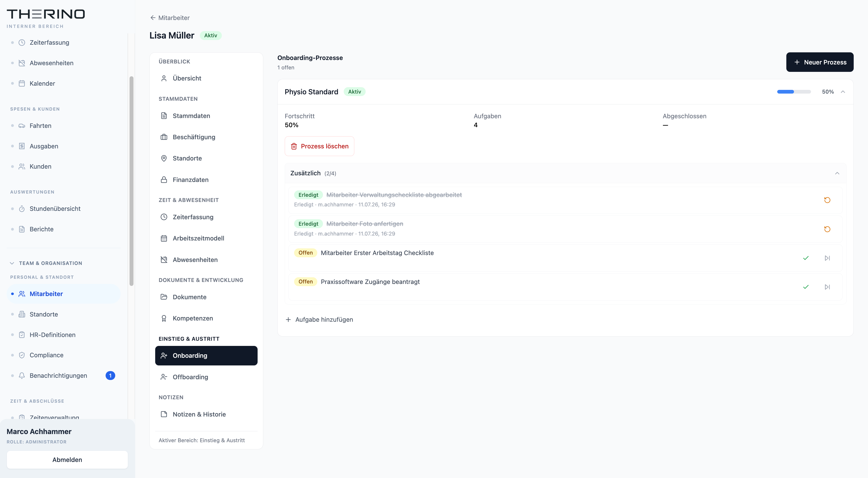The height and width of the screenshot is (478, 868).
Task: Mark Erster Arbeitstag Checkliste as done
Action: (806, 258)
